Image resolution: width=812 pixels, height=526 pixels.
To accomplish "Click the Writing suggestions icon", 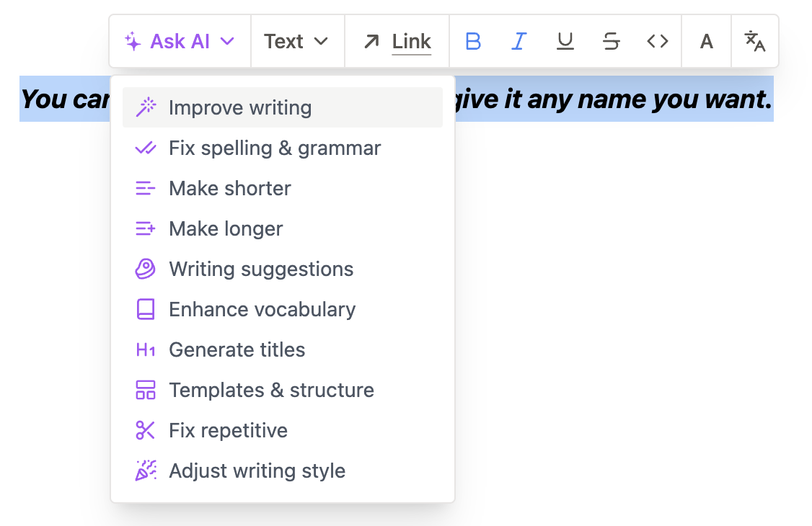I will pyautogui.click(x=146, y=269).
